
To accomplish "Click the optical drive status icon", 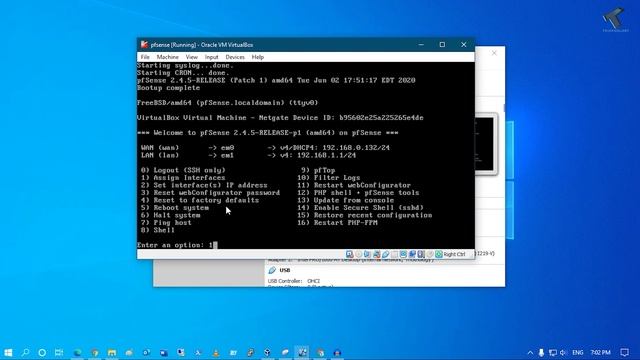I will 358,254.
